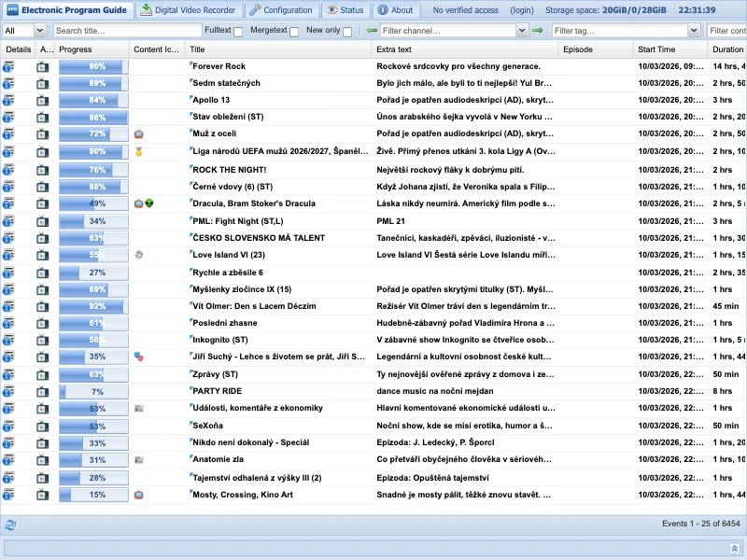
Task: Sort by Extra text column header
Action: tap(464, 49)
